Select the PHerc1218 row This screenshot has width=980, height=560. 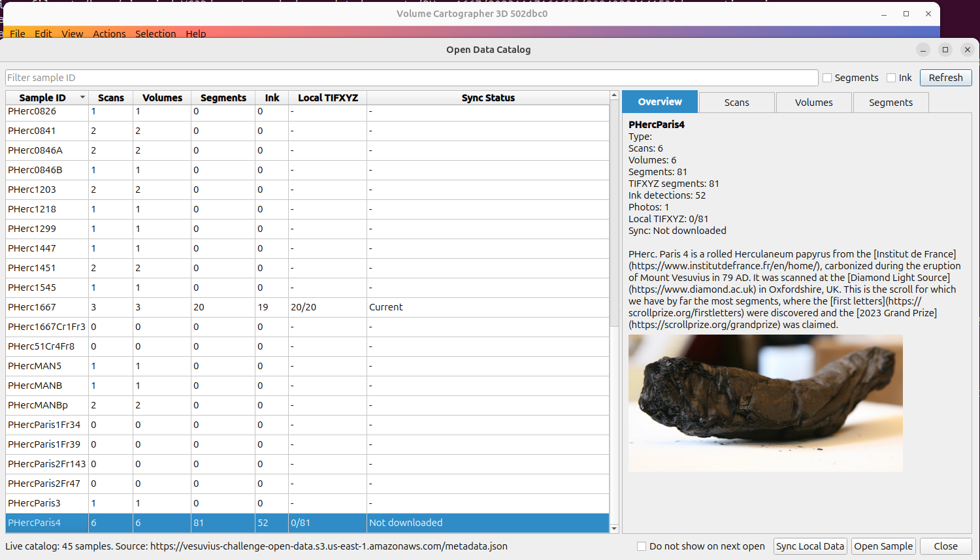308,209
